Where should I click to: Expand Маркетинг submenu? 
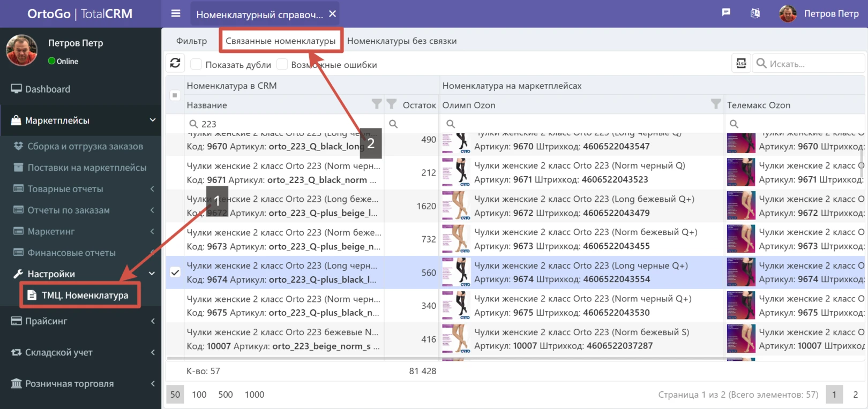(80, 231)
